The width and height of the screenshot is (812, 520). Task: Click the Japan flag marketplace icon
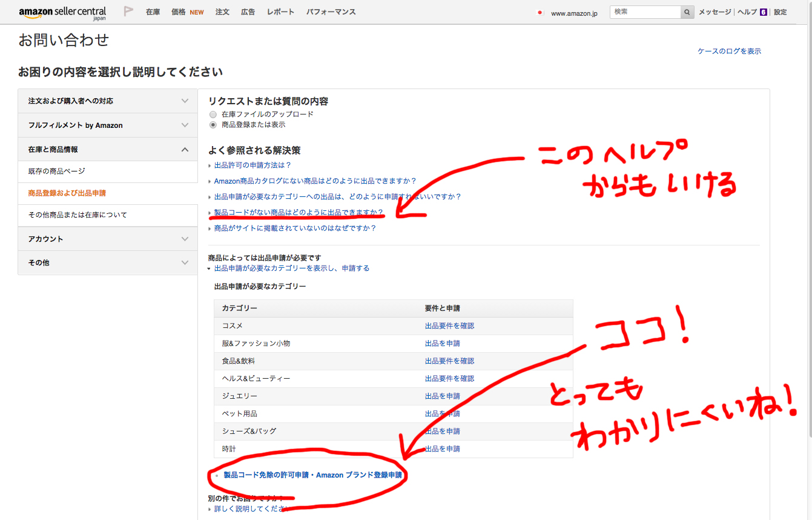tap(541, 13)
